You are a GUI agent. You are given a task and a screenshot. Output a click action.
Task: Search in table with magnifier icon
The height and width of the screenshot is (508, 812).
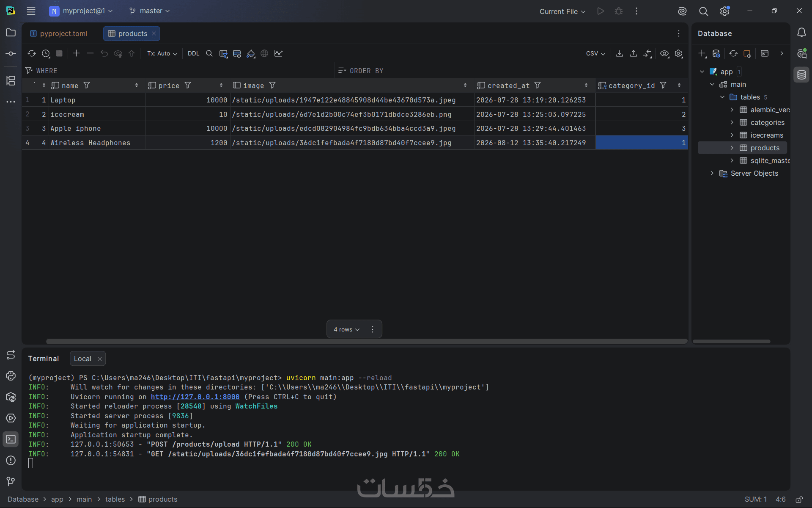click(209, 53)
